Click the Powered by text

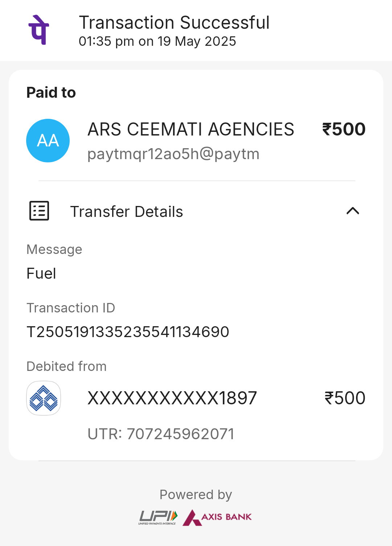pos(196,495)
